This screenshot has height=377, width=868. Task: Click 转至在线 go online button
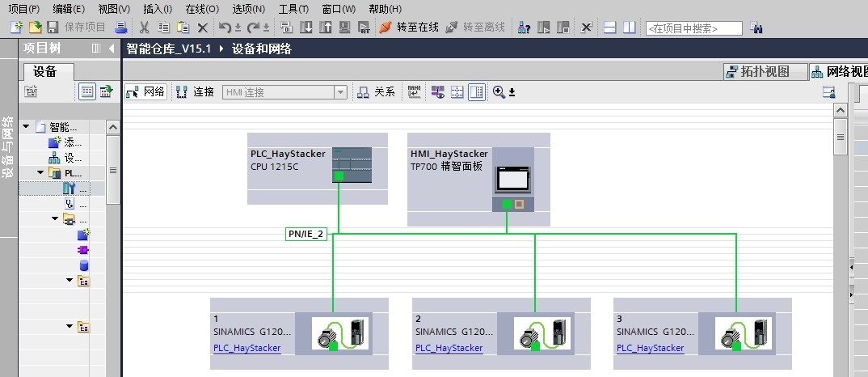click(x=410, y=28)
